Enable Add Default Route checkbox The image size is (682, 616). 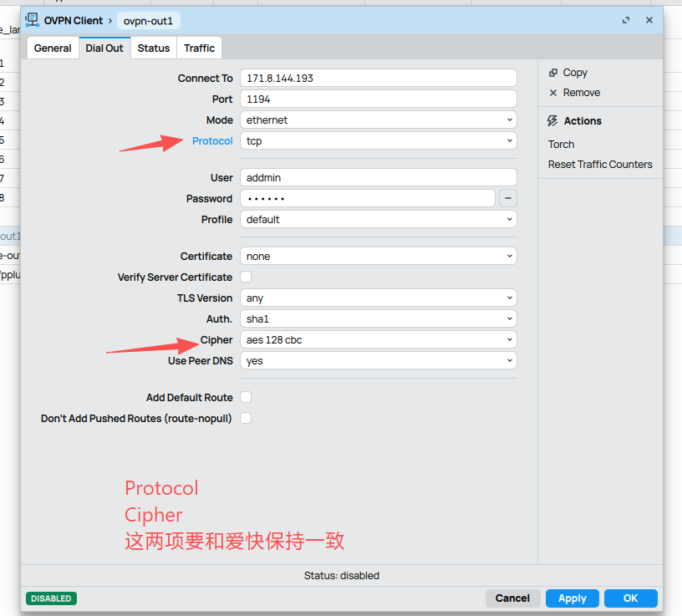(246, 397)
